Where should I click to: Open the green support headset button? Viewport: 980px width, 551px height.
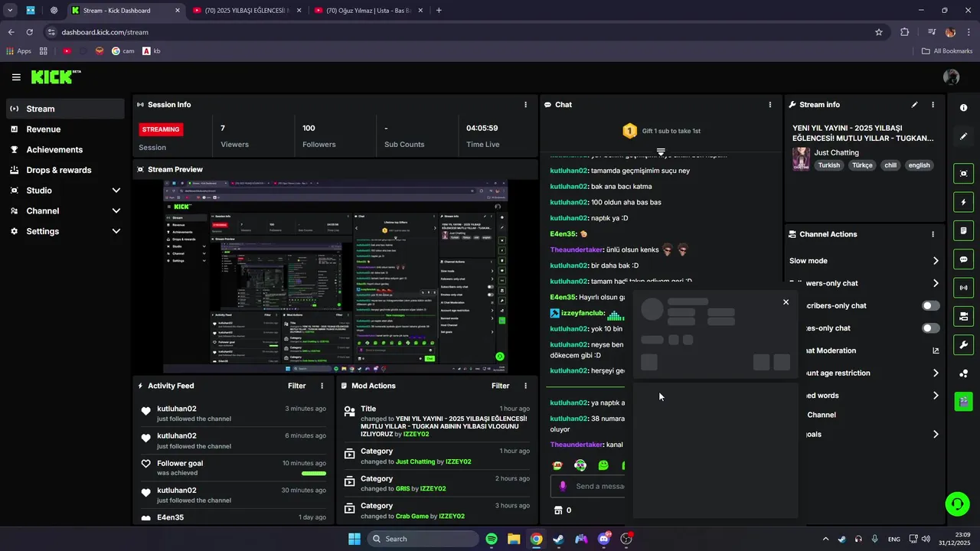[957, 504]
